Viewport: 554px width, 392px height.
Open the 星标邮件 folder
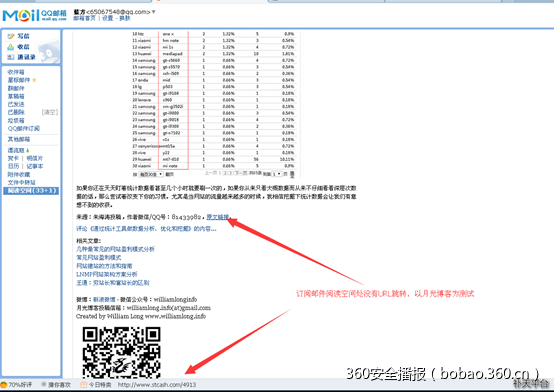[19, 80]
